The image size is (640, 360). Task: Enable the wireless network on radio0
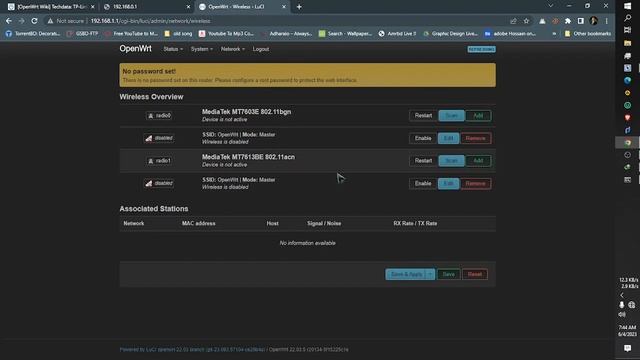(x=423, y=138)
